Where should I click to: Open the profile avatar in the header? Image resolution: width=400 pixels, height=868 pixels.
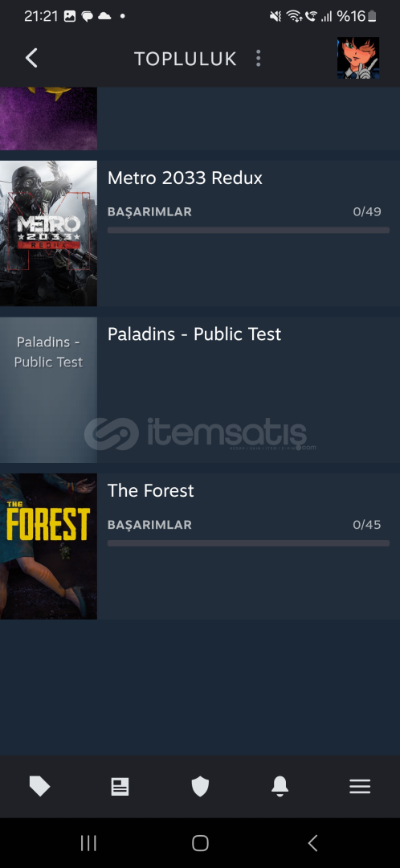coord(358,58)
